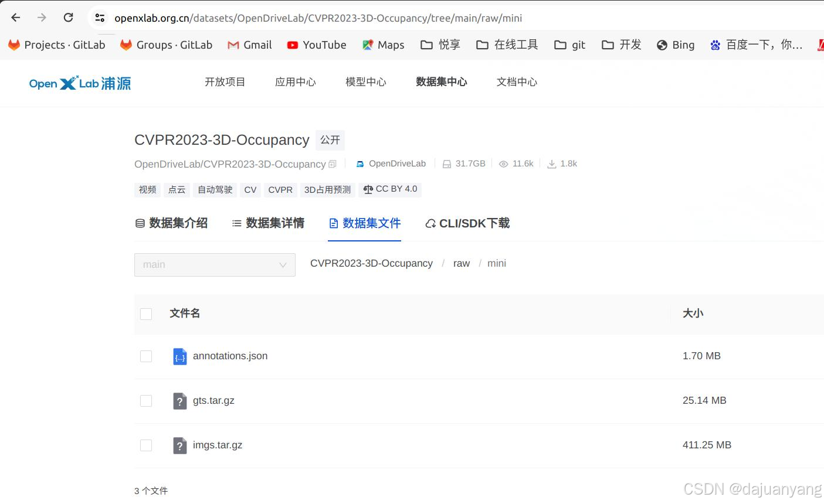Open 应用中心 navigation menu
824x504 pixels.
coord(295,82)
